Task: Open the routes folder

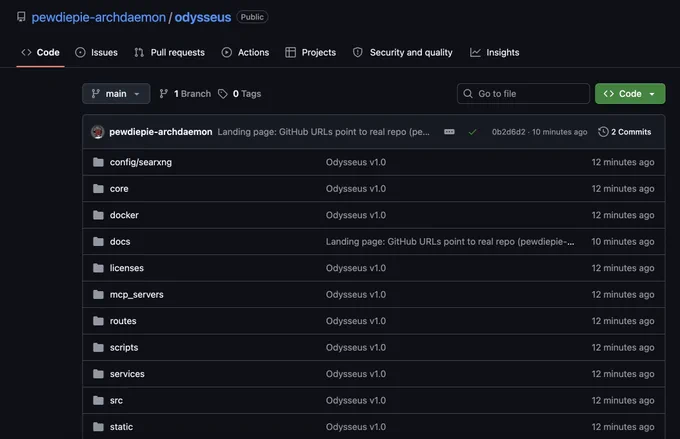Action: 123,321
